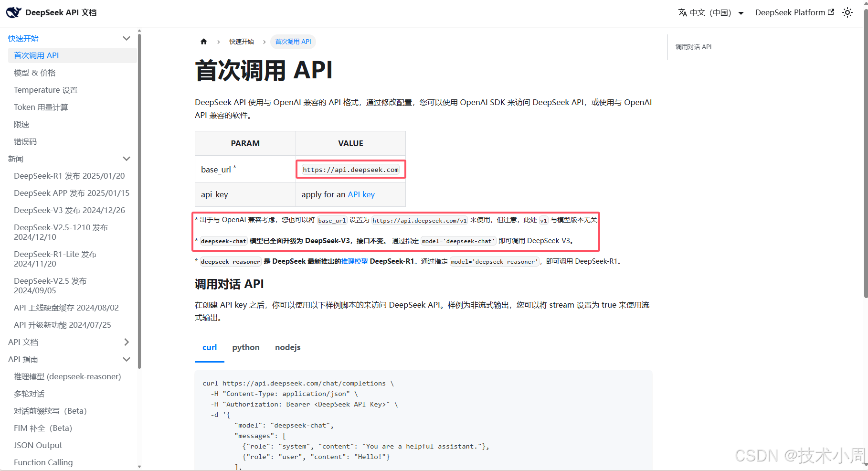This screenshot has width=868, height=471.
Task: Click 快速开始 in the breadcrumb
Action: click(x=242, y=42)
